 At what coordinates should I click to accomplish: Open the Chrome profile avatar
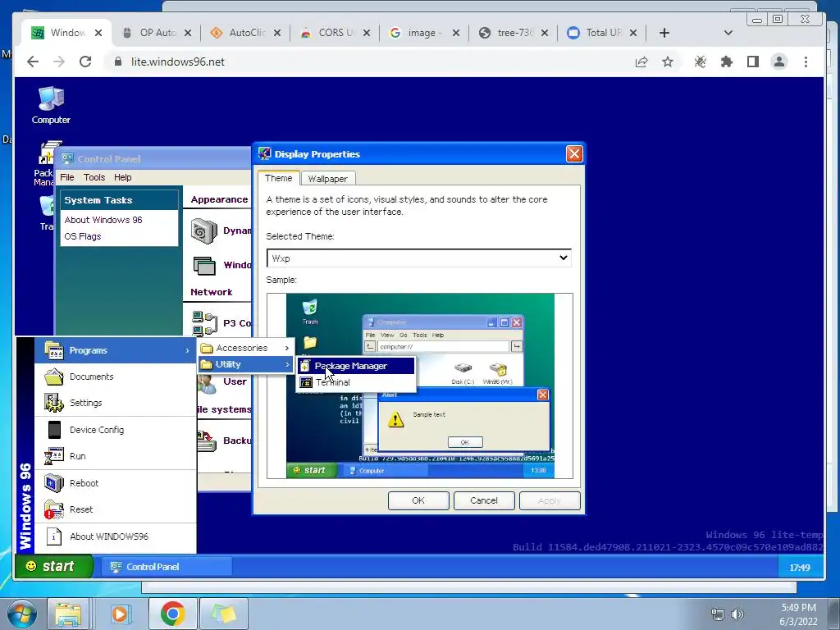(779, 62)
